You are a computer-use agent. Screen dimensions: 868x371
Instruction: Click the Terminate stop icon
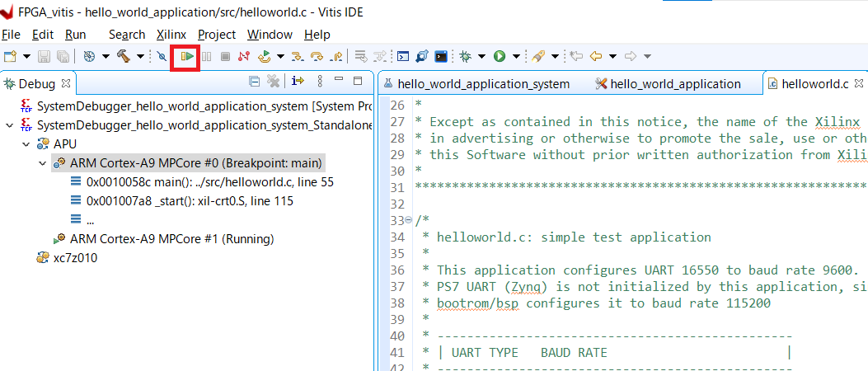[x=225, y=56]
